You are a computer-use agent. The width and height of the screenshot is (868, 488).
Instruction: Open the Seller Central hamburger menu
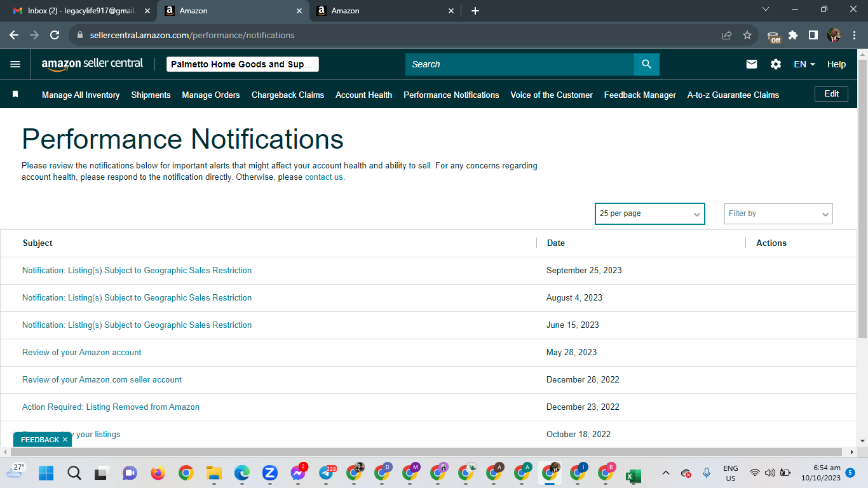click(x=15, y=64)
